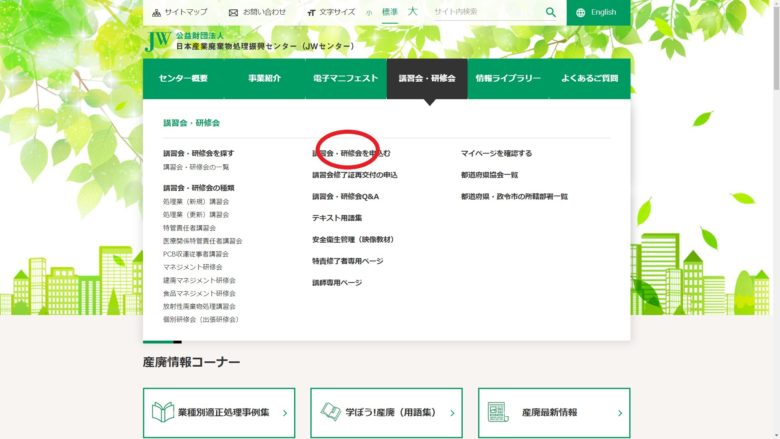The height and width of the screenshot is (439, 780).
Task: Click the site search magnifier icon
Action: (550, 12)
